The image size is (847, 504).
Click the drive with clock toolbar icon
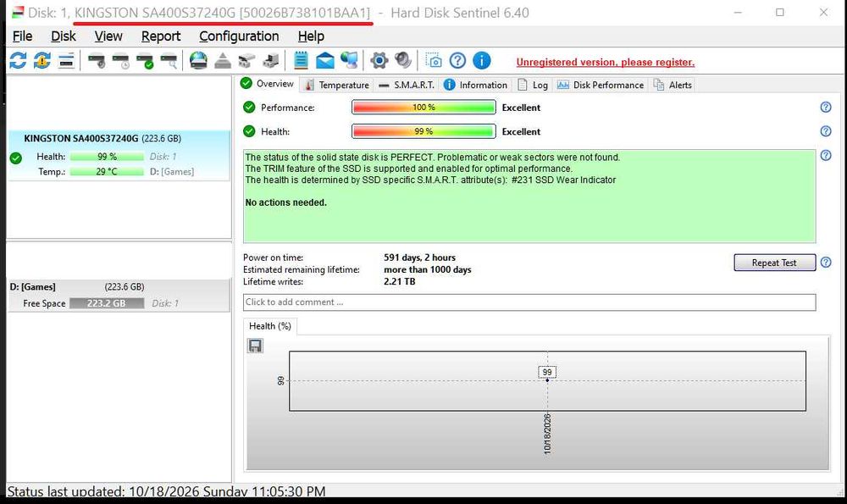pyautogui.click(x=121, y=60)
